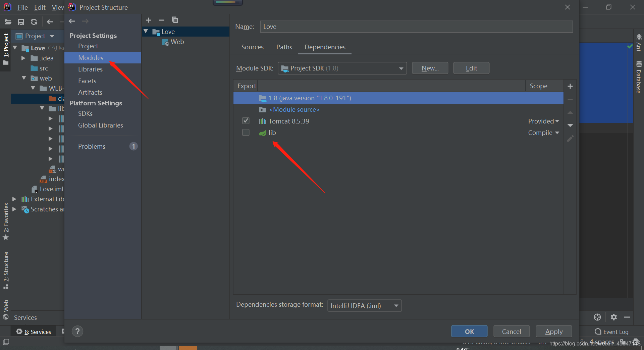
Task: Expand Scratches node in project tree
Action: pos(14,209)
